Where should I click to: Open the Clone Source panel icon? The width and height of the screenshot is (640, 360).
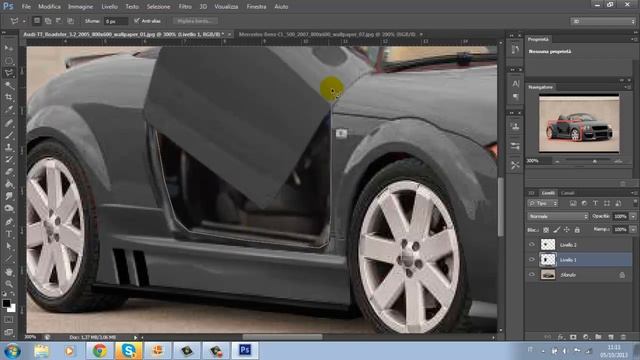[x=516, y=127]
